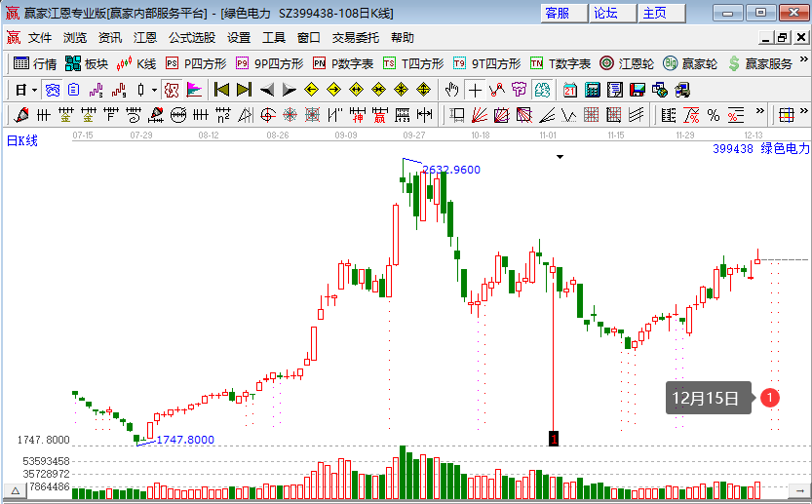The image size is (812, 504).
Task: Open the T四方形 tool
Action: 413,63
